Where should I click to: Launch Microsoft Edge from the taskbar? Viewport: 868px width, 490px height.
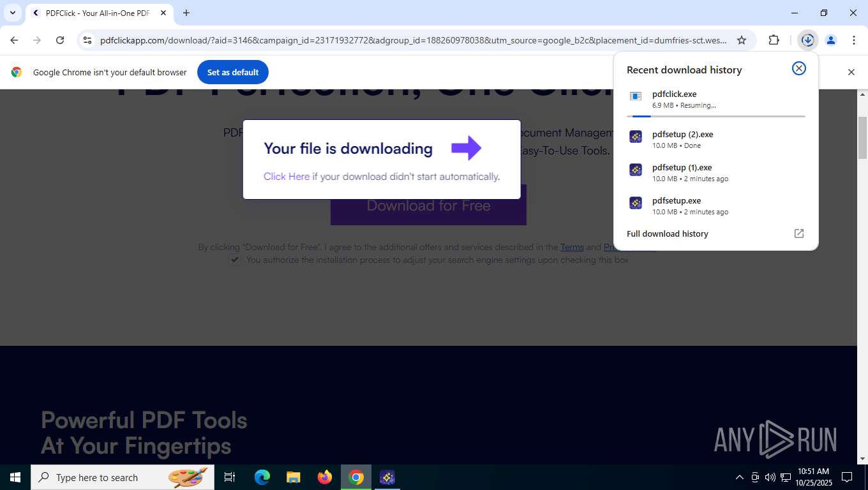(x=262, y=477)
